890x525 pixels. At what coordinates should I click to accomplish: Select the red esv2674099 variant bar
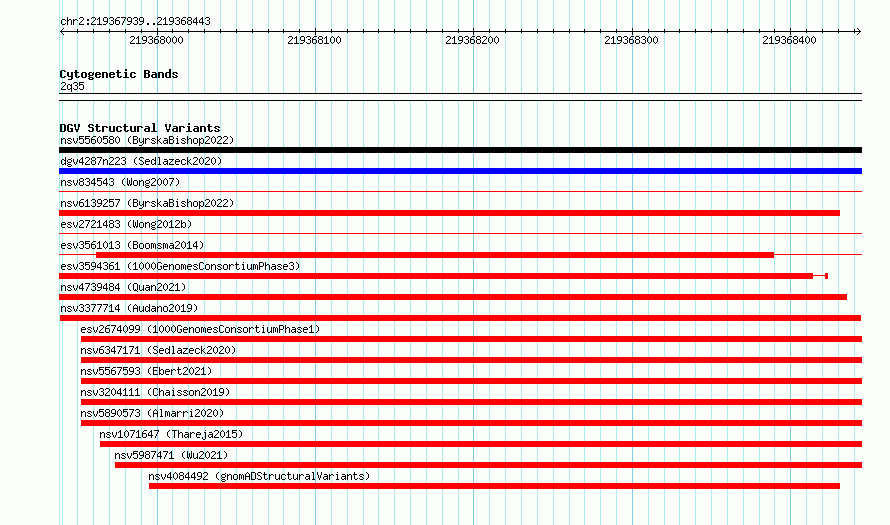pyautogui.click(x=471, y=339)
